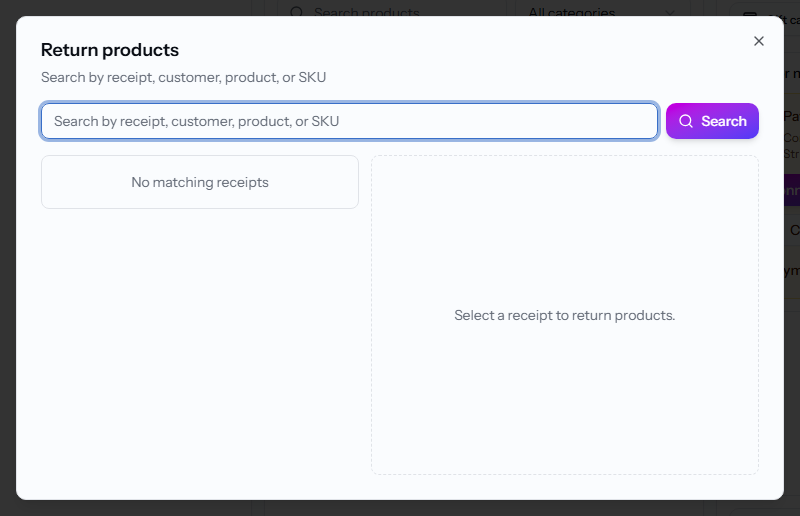Image resolution: width=800 pixels, height=516 pixels.
Task: Click the purple Search button
Action: coord(712,121)
